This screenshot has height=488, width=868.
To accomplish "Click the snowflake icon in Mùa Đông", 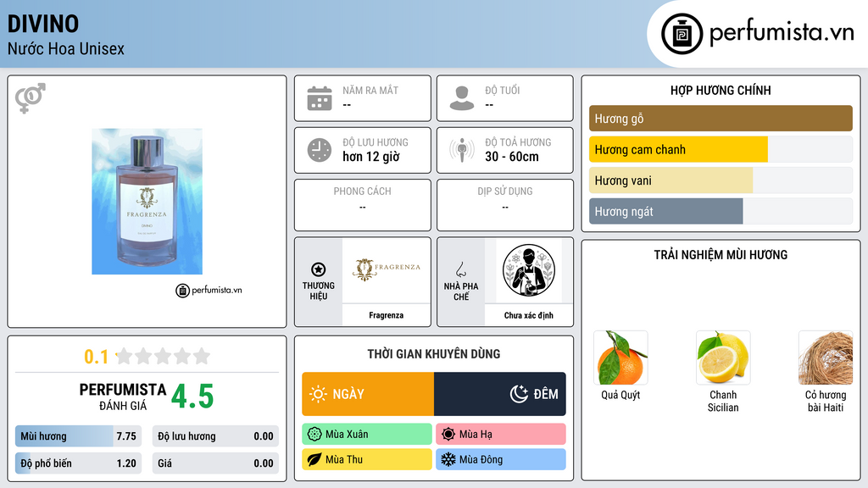I will click(x=448, y=459).
